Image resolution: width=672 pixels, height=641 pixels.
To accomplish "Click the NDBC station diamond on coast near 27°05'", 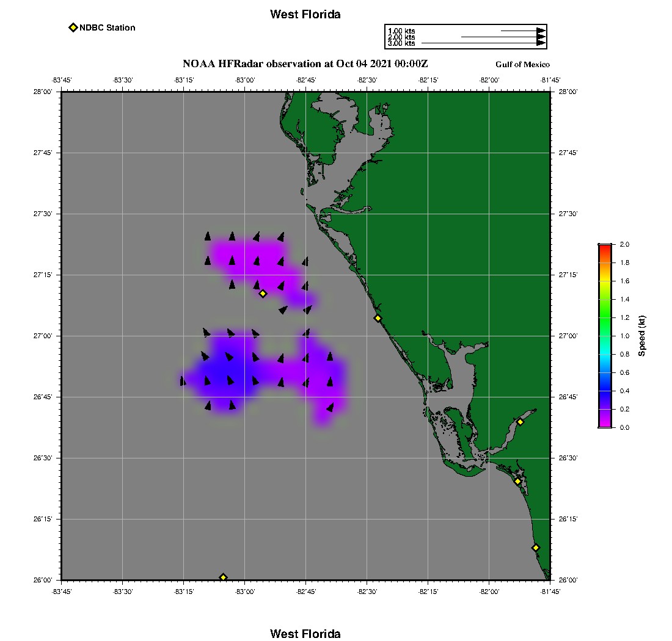I will click(x=378, y=317).
